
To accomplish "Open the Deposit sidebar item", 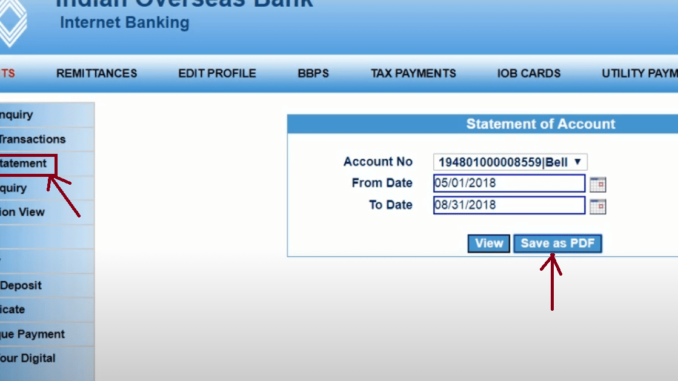I will (x=47, y=285).
